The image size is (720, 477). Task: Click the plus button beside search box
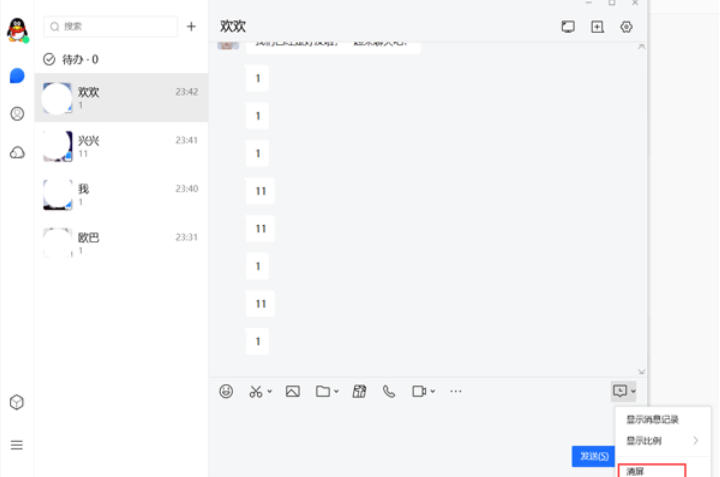[x=191, y=26]
